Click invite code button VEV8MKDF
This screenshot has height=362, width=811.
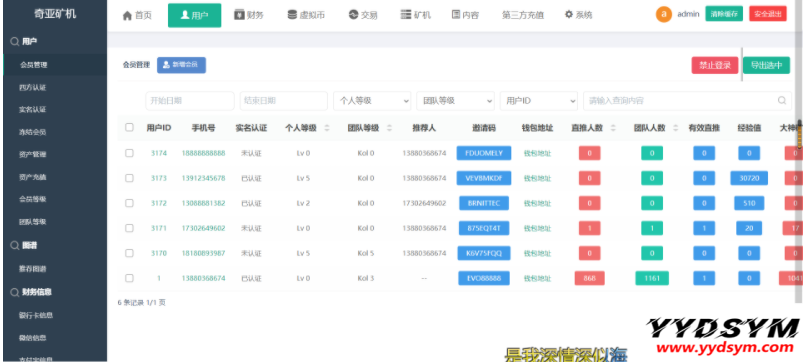click(484, 178)
